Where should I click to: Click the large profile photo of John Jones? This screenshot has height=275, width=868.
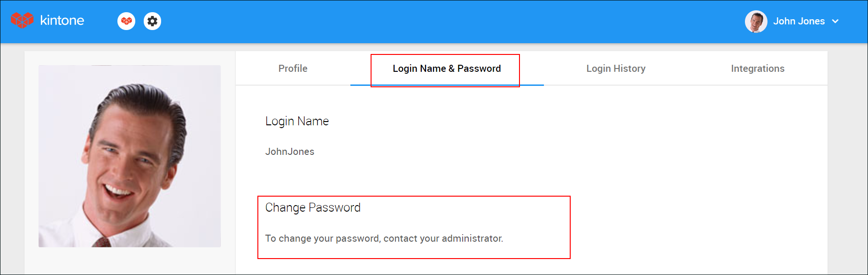point(130,155)
